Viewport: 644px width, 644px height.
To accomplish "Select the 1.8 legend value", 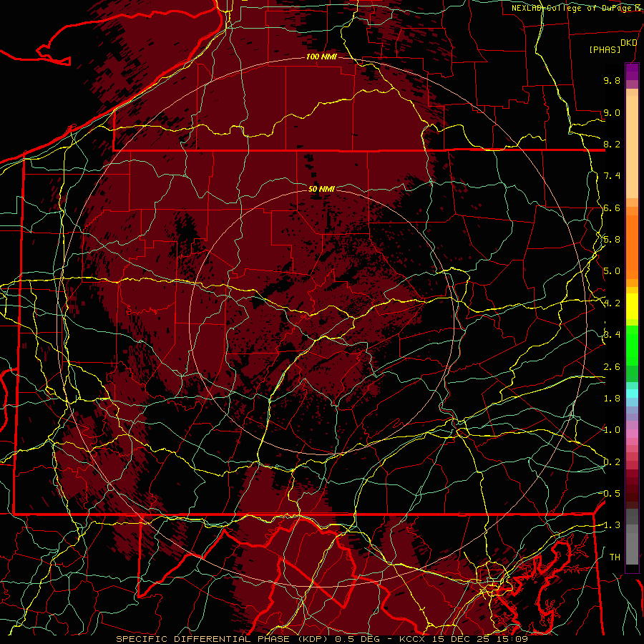I will pos(612,399).
